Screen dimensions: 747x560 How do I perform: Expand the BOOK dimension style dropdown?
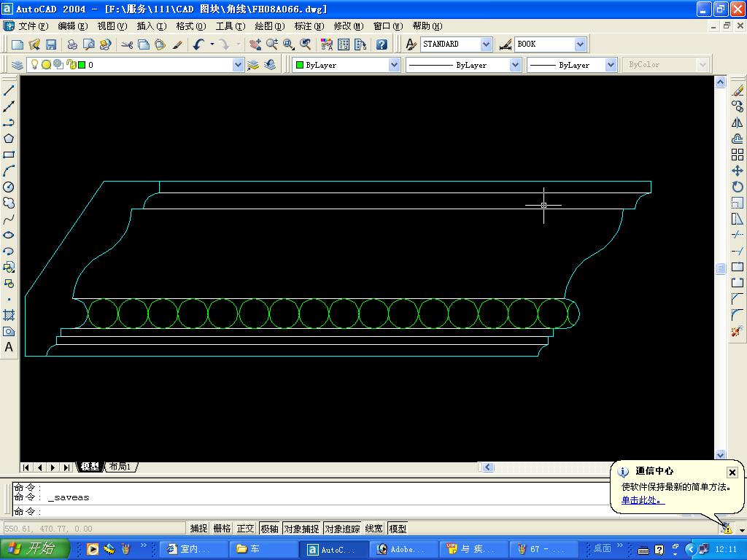(x=580, y=44)
